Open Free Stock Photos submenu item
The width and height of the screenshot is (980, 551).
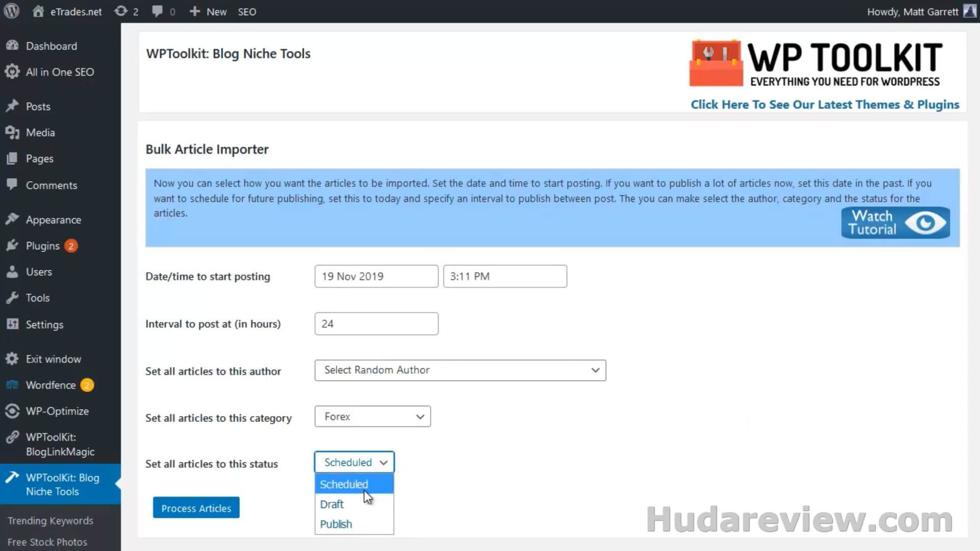click(x=47, y=542)
